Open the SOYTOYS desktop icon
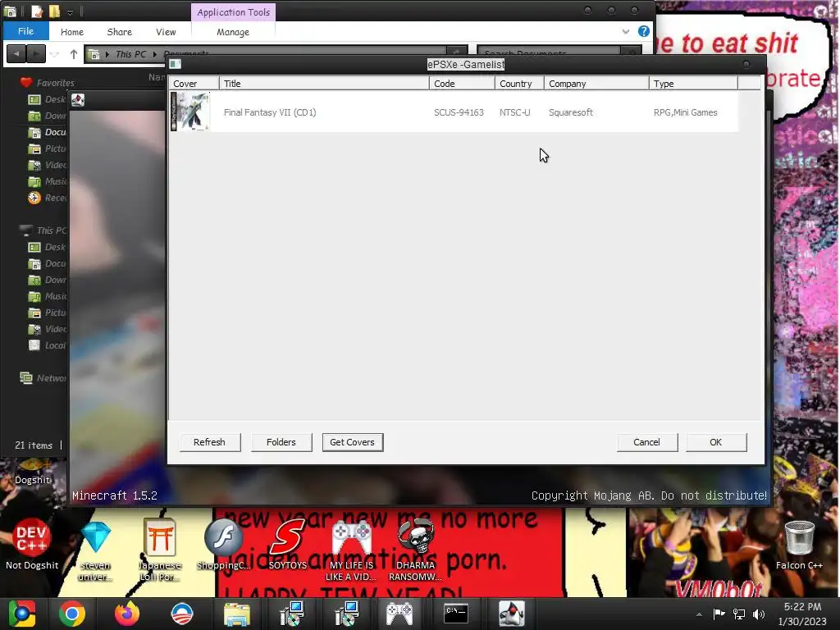The image size is (840, 630). point(288,544)
